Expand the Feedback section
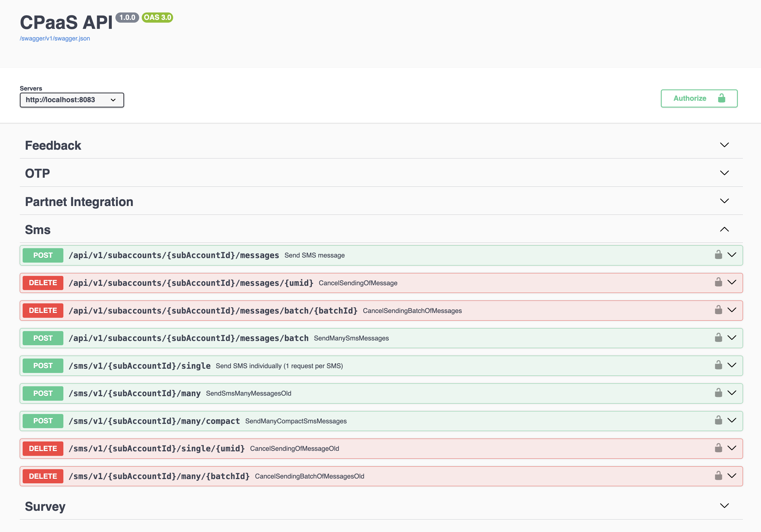 pyautogui.click(x=724, y=145)
